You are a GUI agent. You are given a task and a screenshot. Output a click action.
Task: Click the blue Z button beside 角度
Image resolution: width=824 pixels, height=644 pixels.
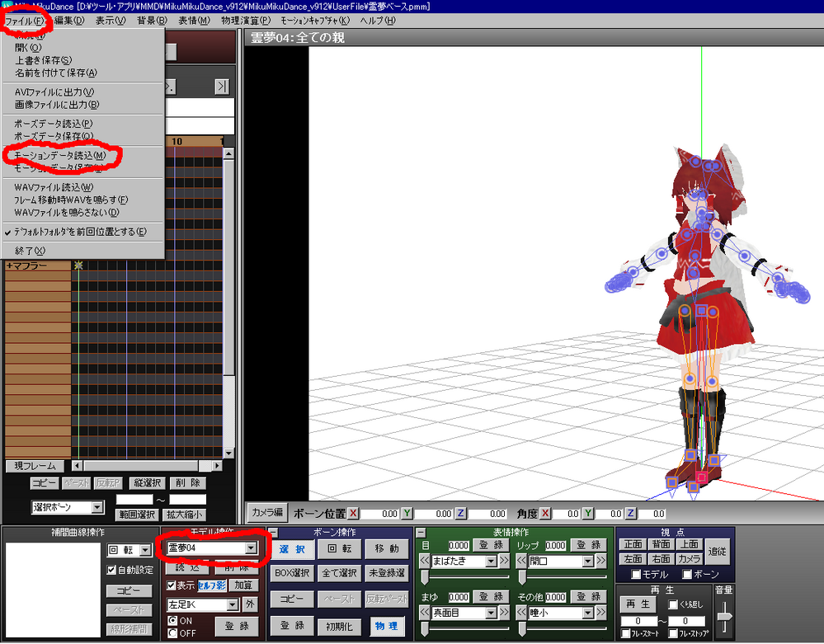click(631, 513)
